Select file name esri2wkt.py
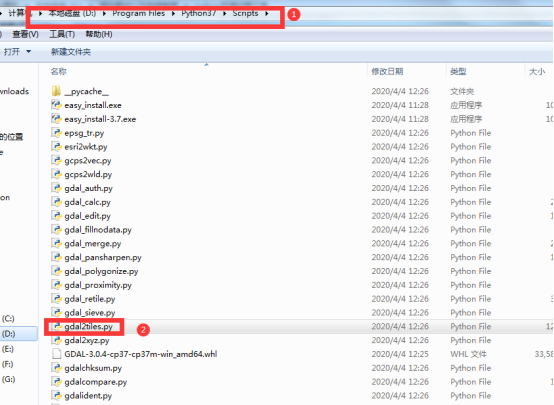Screen dimensions: 554x405 (86, 147)
